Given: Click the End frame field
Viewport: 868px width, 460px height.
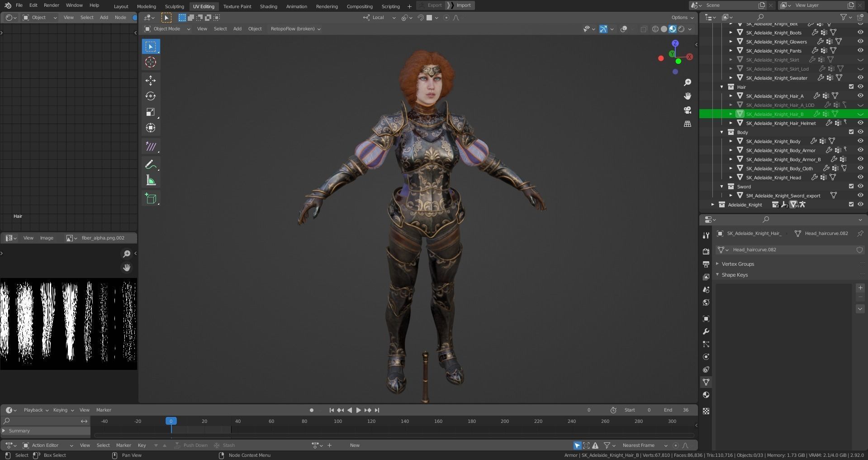Looking at the screenshot, I should coord(676,410).
